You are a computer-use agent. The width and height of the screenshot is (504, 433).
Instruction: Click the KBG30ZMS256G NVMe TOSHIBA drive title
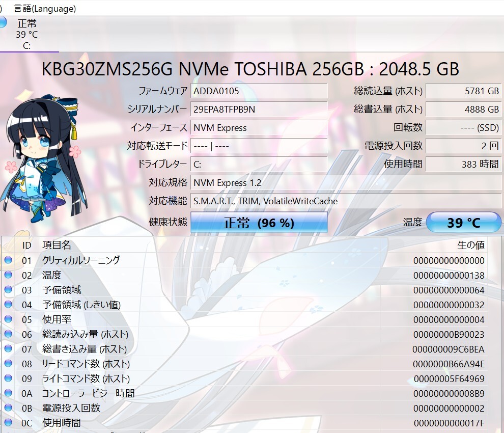point(250,69)
